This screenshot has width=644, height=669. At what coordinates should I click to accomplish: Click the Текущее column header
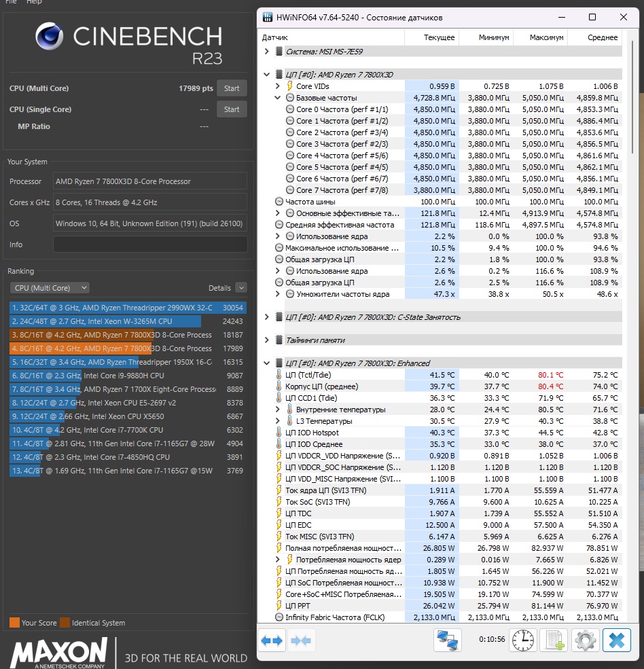(x=432, y=37)
